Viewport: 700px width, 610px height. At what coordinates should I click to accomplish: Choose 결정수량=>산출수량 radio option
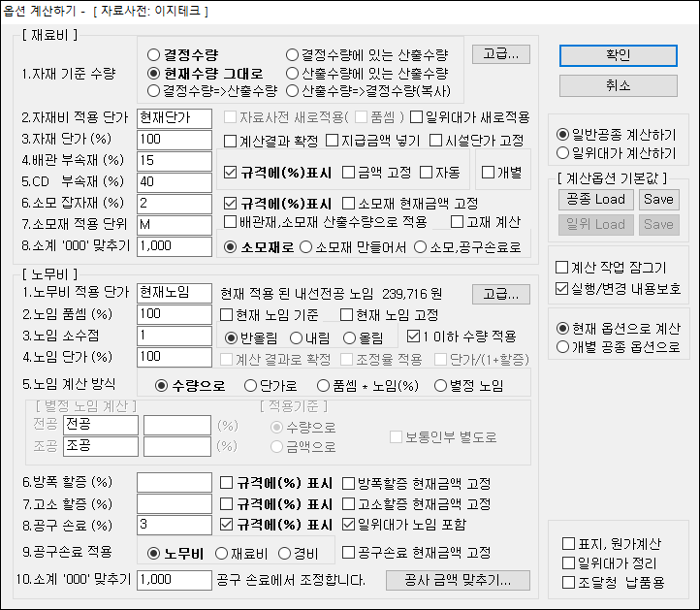tap(212, 91)
